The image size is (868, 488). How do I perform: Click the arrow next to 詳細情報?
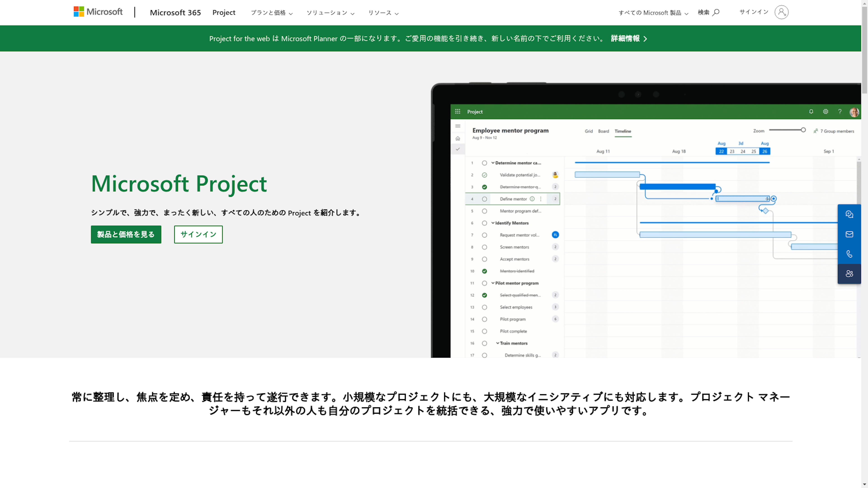[x=645, y=39]
